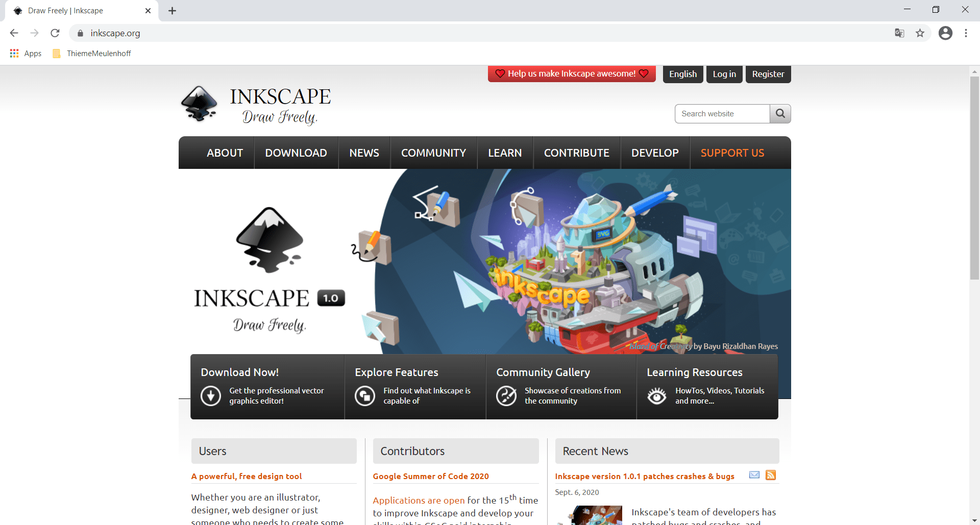Click the Download Now arrow icon
980x525 pixels.
tap(210, 395)
